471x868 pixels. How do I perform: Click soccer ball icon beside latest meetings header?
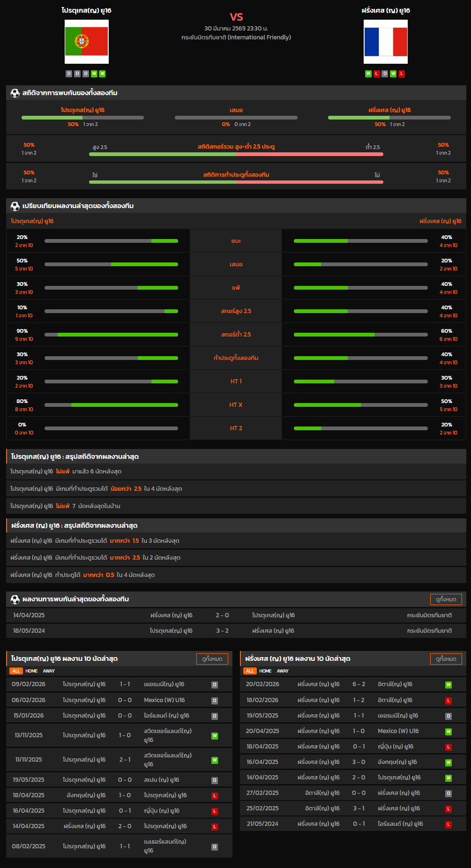click(15, 599)
